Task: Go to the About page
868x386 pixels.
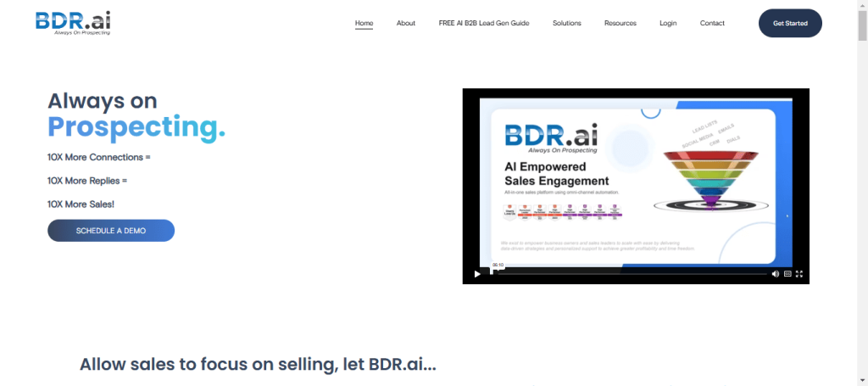Action: coord(406,23)
